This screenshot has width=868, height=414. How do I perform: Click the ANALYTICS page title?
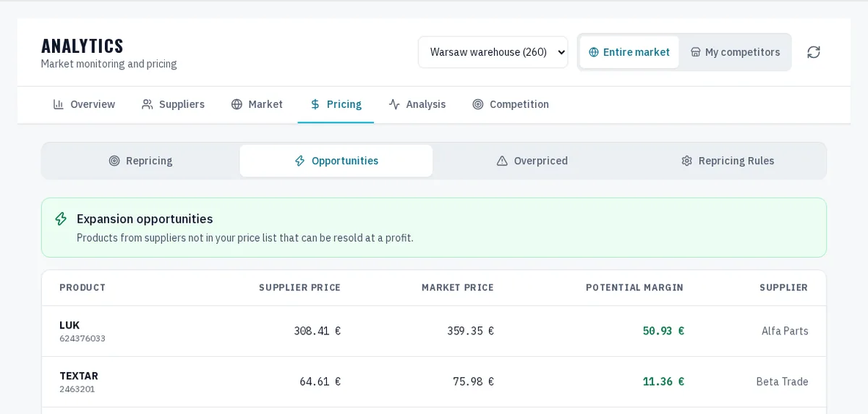click(x=82, y=46)
